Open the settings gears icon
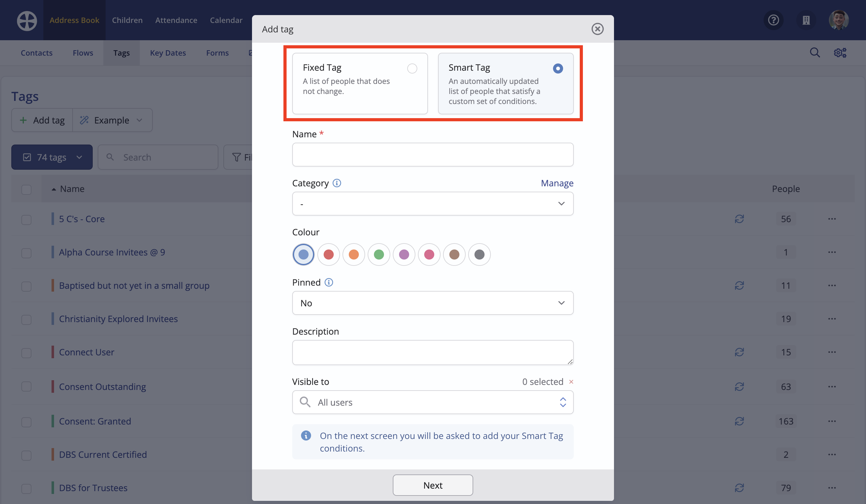 click(840, 52)
